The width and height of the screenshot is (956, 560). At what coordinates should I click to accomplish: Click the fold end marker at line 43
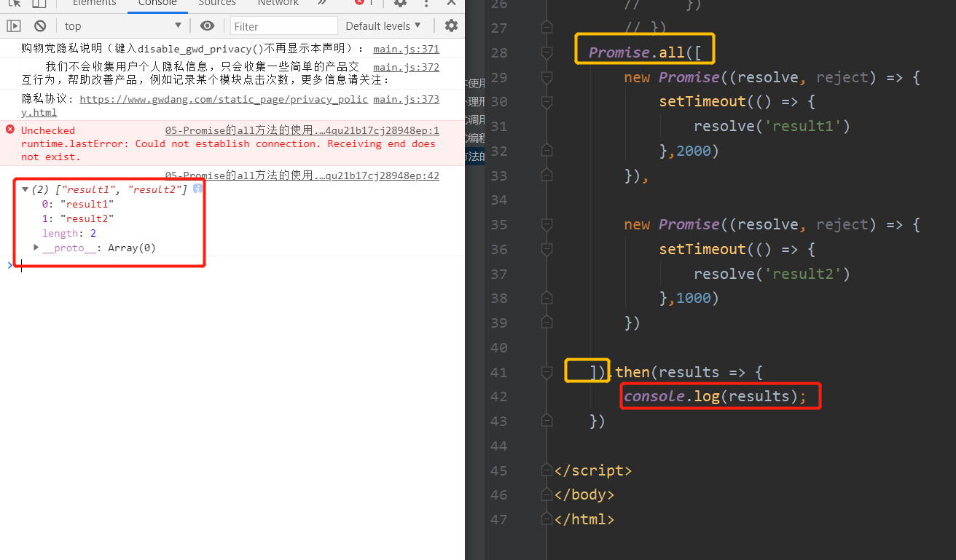coord(547,421)
